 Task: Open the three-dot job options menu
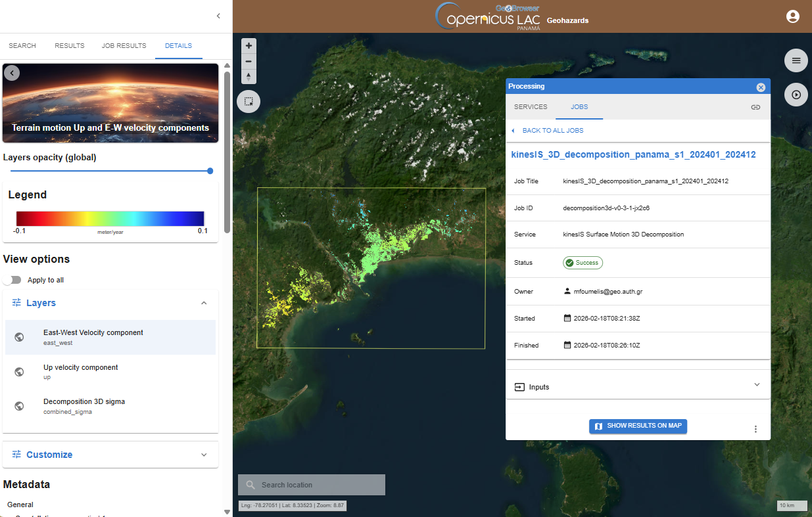(755, 429)
